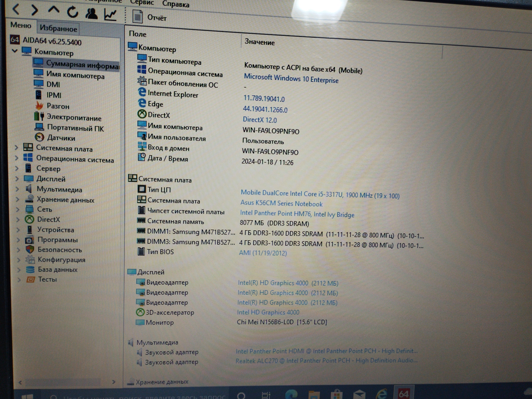Open the Mail app on taskbar
Screen dimensions: 532x399
pyautogui.click(x=359, y=394)
